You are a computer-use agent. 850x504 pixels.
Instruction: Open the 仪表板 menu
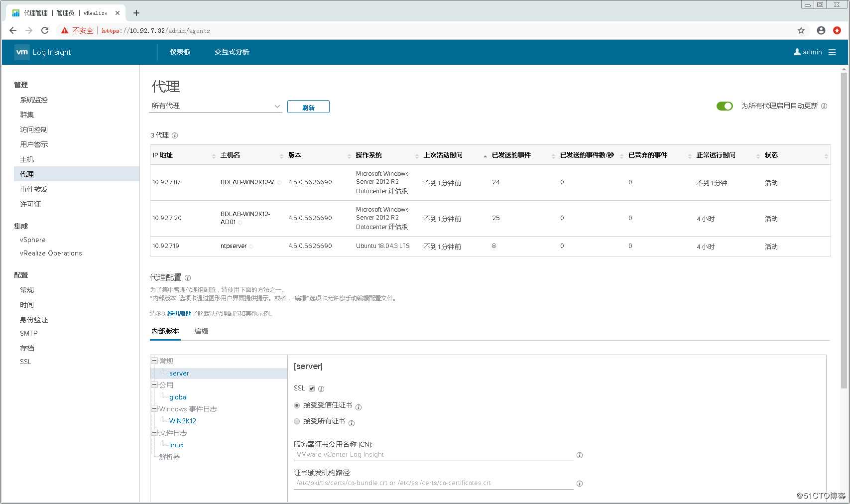[x=180, y=52]
